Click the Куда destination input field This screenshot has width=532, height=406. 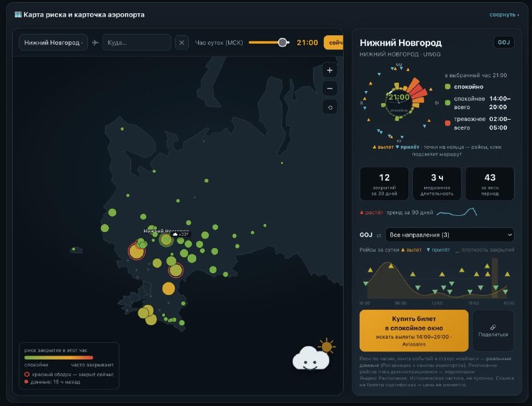point(137,43)
